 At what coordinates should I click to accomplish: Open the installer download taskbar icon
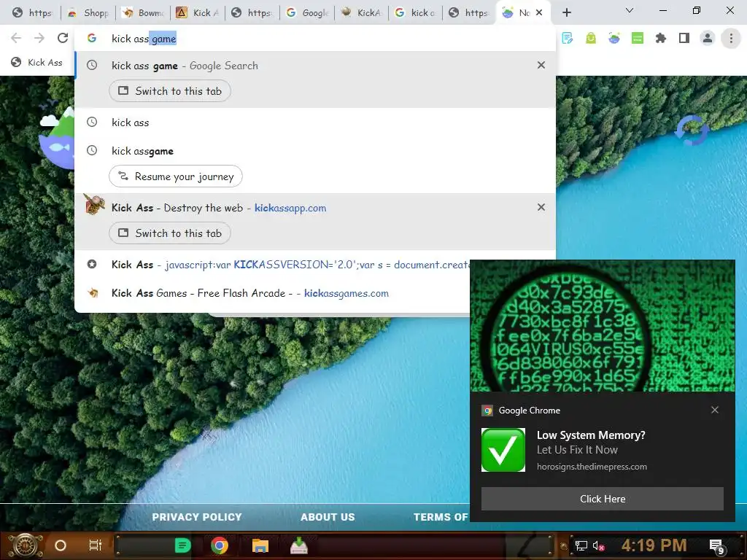tap(298, 545)
